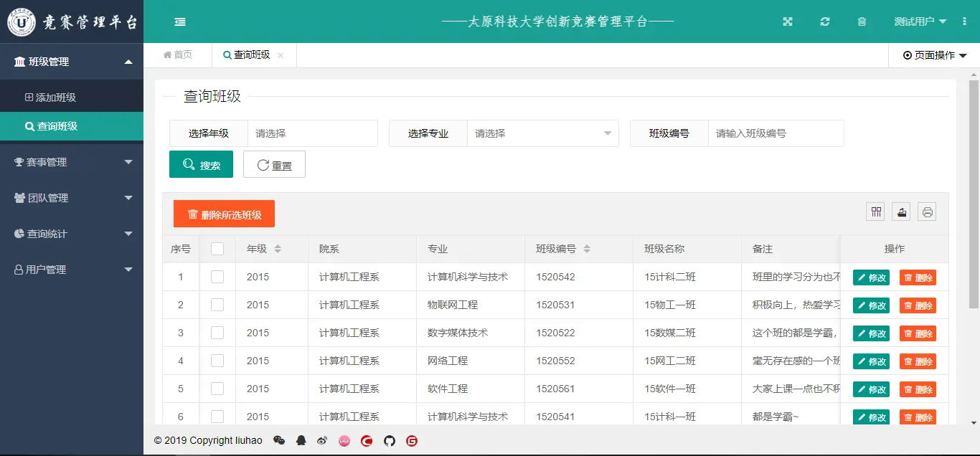Screen dimensions: 980x456
Task: Click the 删除所选班级 delete button
Action: point(224,213)
